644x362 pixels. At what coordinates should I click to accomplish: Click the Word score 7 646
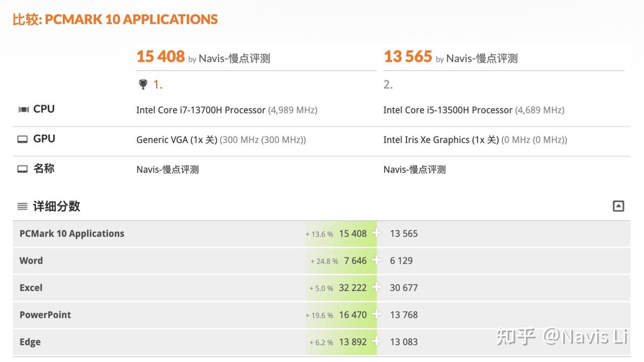coord(355,261)
